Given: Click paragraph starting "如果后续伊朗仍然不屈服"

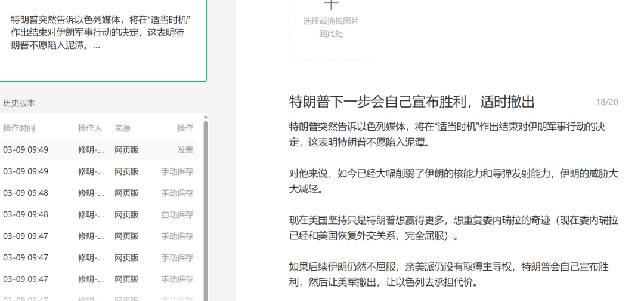Looking at the screenshot, I should click(449, 275).
